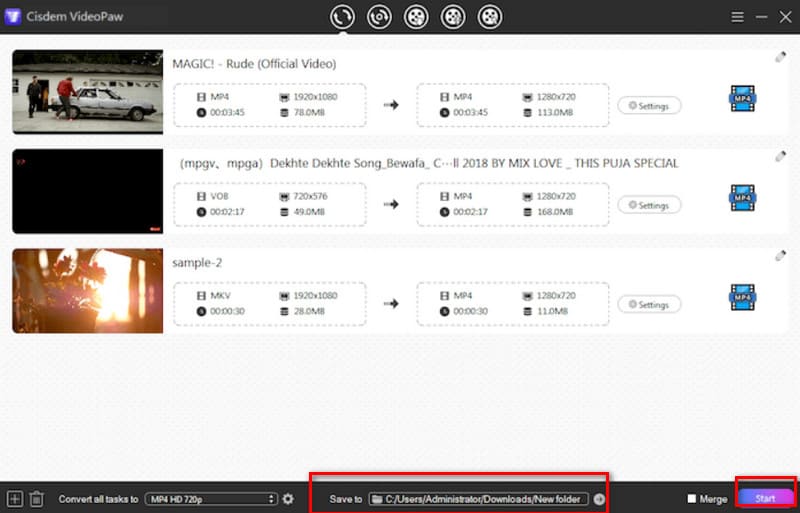This screenshot has width=800, height=513.
Task: Open Settings for MAGIC! - Rude video
Action: coord(649,106)
